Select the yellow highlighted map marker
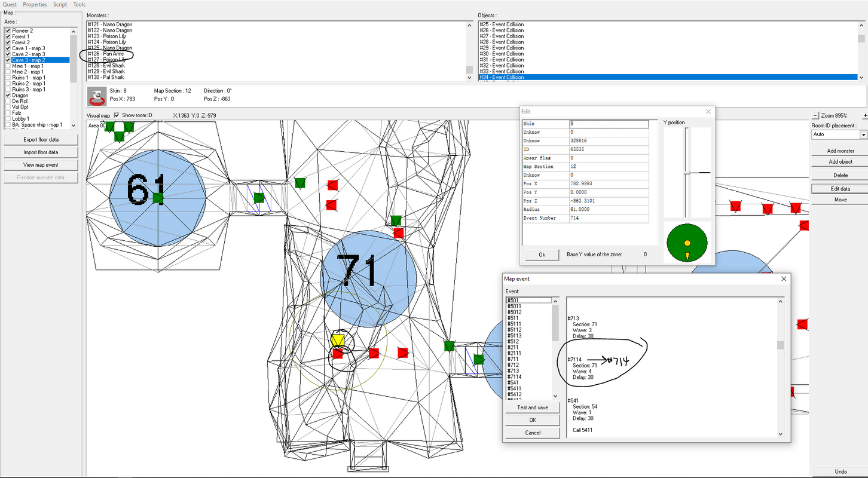868x478 pixels. [338, 341]
